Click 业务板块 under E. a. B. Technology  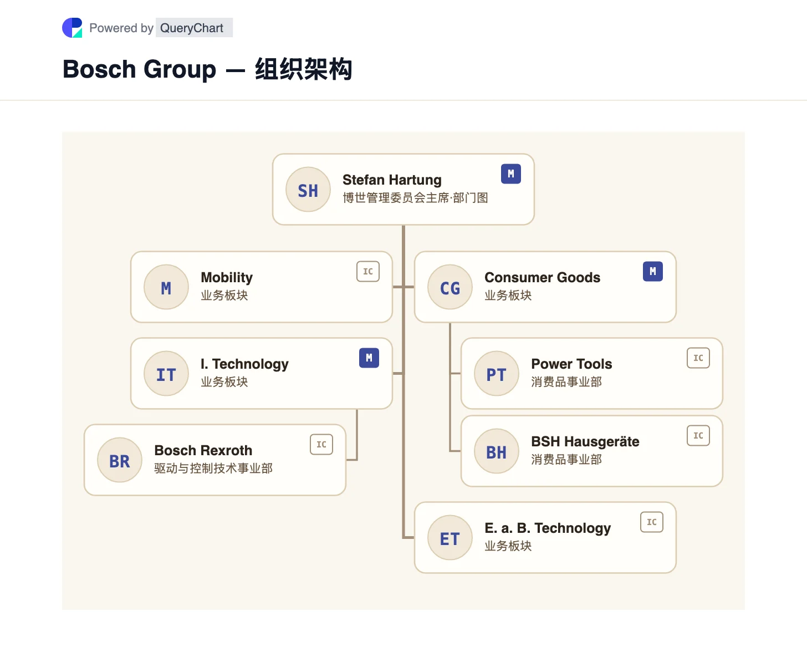point(508,546)
